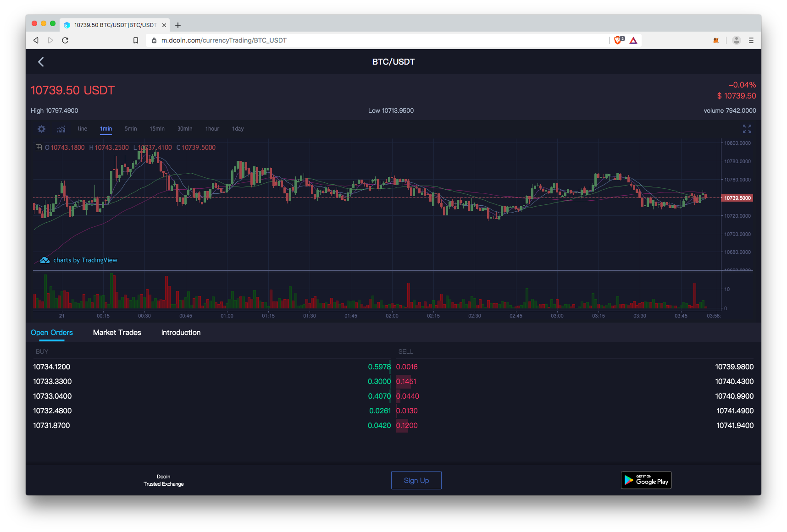Click buy amount 0.4070
Viewport: 787px width, 532px height.
tap(379, 396)
